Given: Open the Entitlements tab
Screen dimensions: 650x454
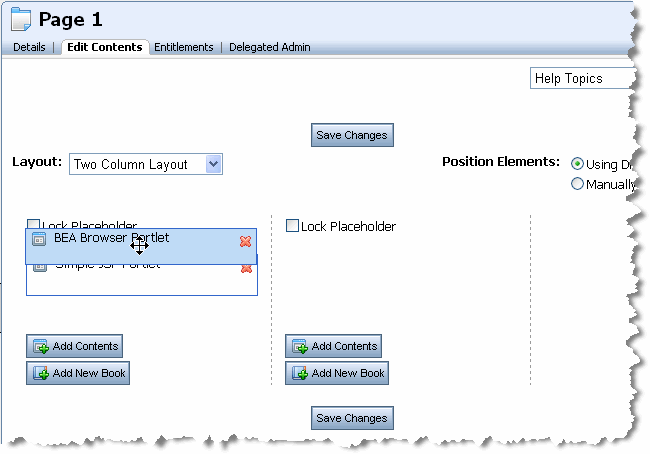Looking at the screenshot, I should pyautogui.click(x=183, y=47).
